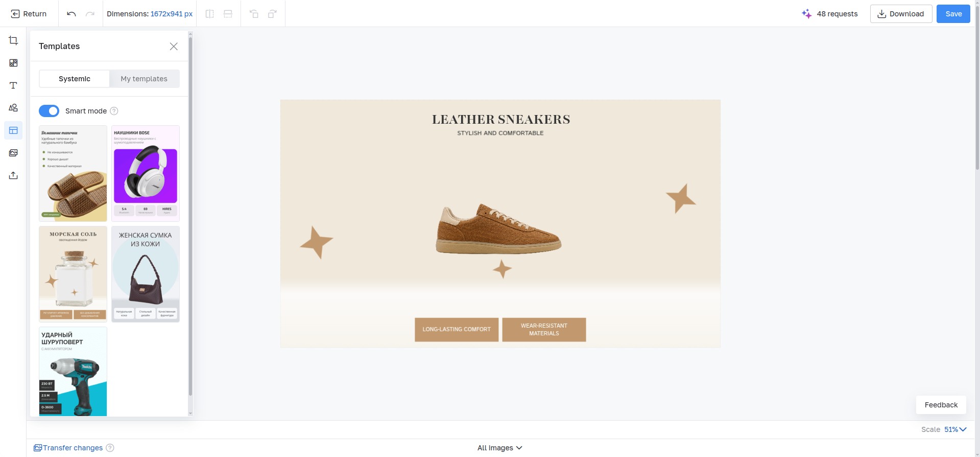Viewport: 980px width, 457px height.
Task: Flip image horizontally
Action: coord(209,14)
